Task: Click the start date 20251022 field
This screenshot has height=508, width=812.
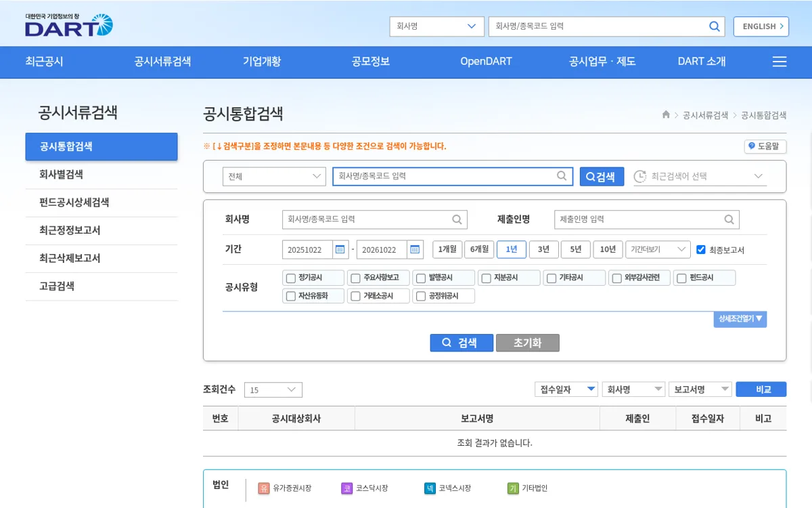Action: point(308,249)
